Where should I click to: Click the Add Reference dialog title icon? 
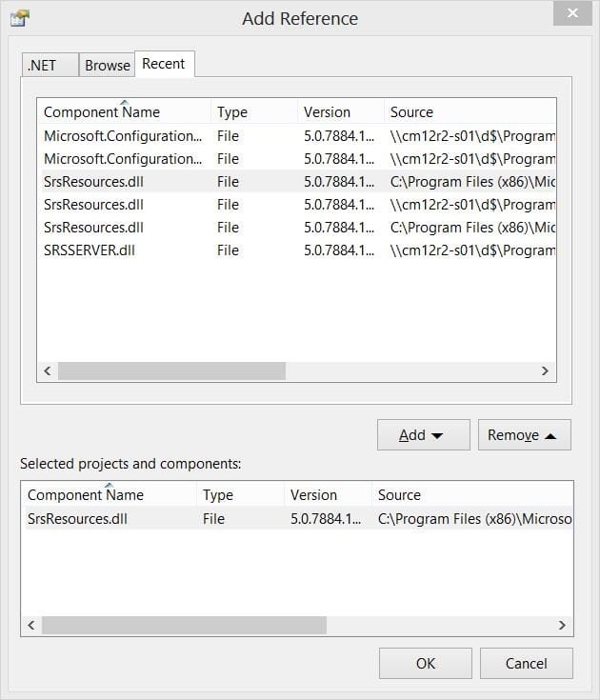(20, 18)
